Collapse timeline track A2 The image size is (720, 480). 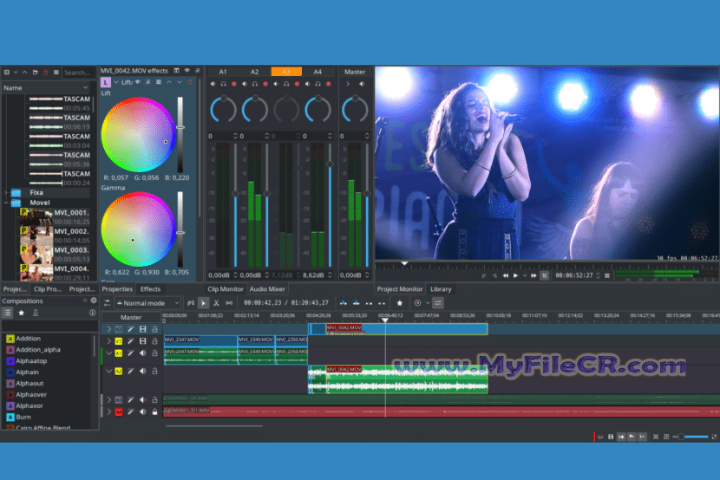coord(109,371)
